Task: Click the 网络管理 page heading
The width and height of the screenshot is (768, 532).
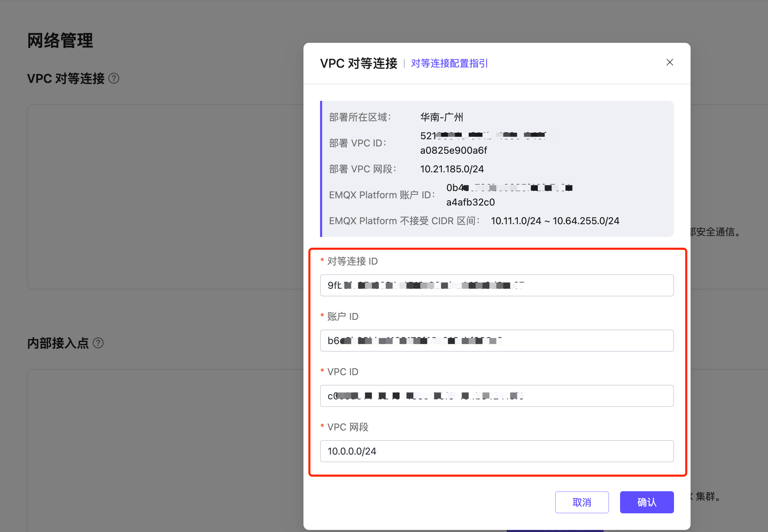Action: pos(60,40)
